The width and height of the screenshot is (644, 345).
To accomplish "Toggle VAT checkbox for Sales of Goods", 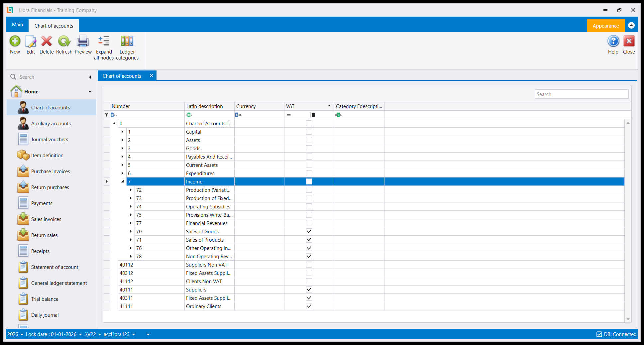I will coord(309,231).
